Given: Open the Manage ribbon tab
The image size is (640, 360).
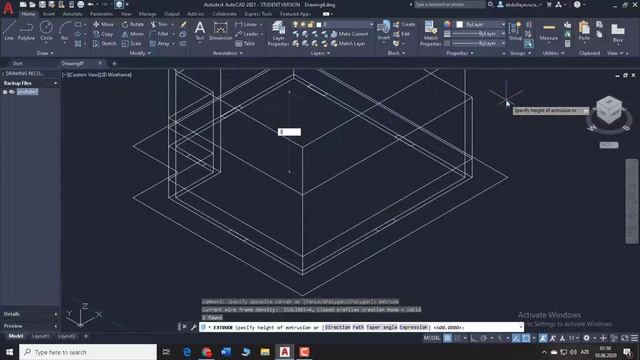Looking at the screenshot, I should click(x=147, y=14).
